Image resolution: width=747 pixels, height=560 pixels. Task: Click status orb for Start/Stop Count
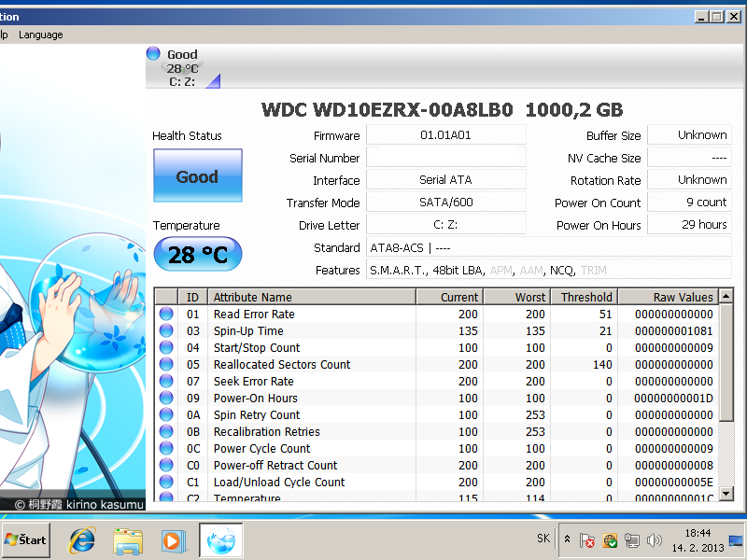click(x=166, y=347)
